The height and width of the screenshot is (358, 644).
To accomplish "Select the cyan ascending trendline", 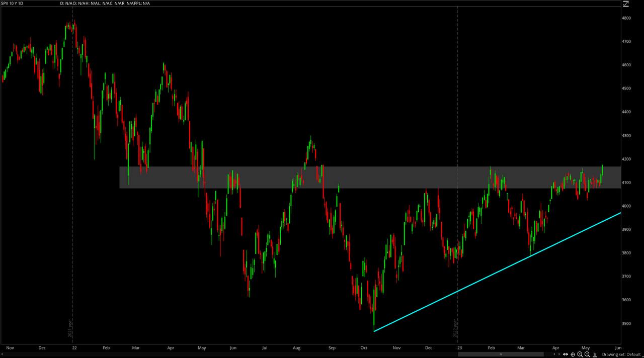I will pyautogui.click(x=498, y=272).
